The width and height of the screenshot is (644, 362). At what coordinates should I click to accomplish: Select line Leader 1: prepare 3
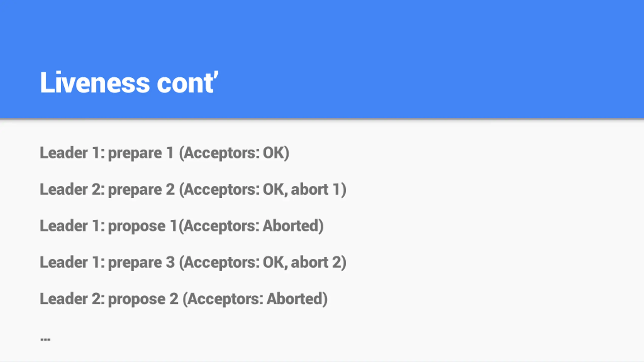[x=193, y=262]
